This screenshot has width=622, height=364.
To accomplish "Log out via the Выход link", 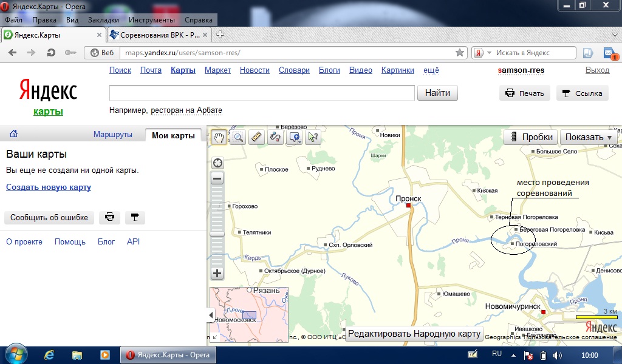I will click(x=598, y=70).
